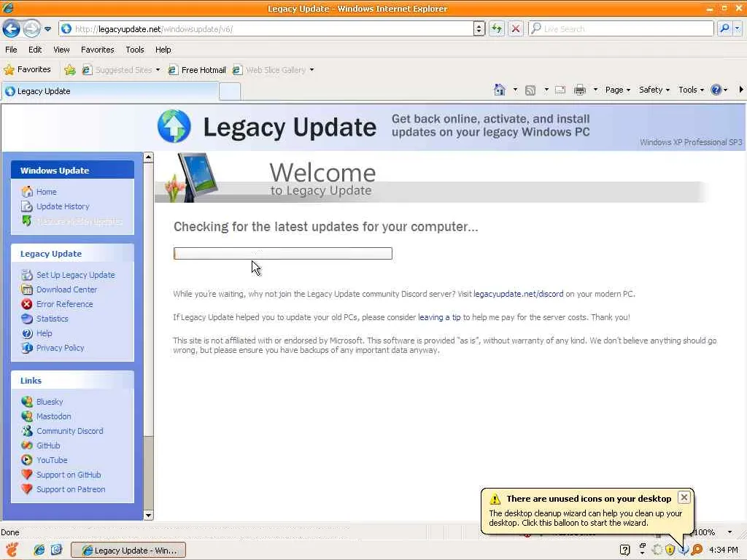The width and height of the screenshot is (747, 560).
Task: Open the View menu
Action: [x=61, y=50]
